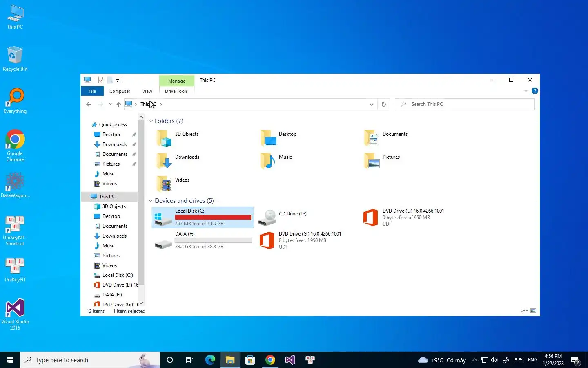Image resolution: width=588 pixels, height=368 pixels.
Task: Open the recent locations dropdown arrow
Action: coord(110,104)
